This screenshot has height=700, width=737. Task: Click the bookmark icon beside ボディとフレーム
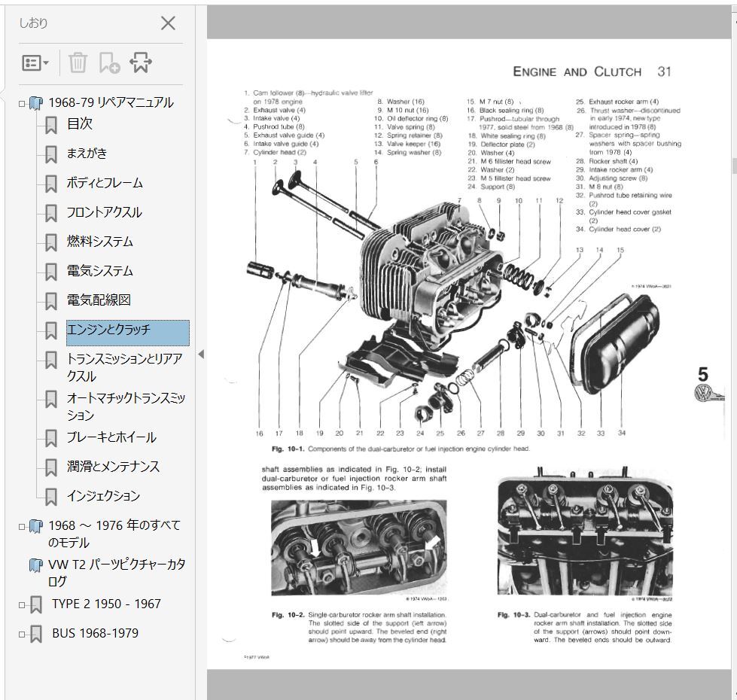(x=51, y=184)
